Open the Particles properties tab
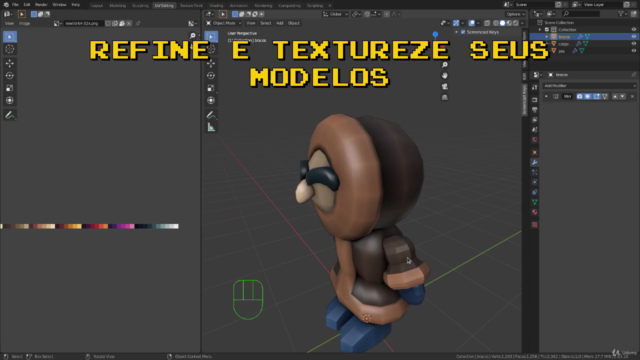 point(535,172)
